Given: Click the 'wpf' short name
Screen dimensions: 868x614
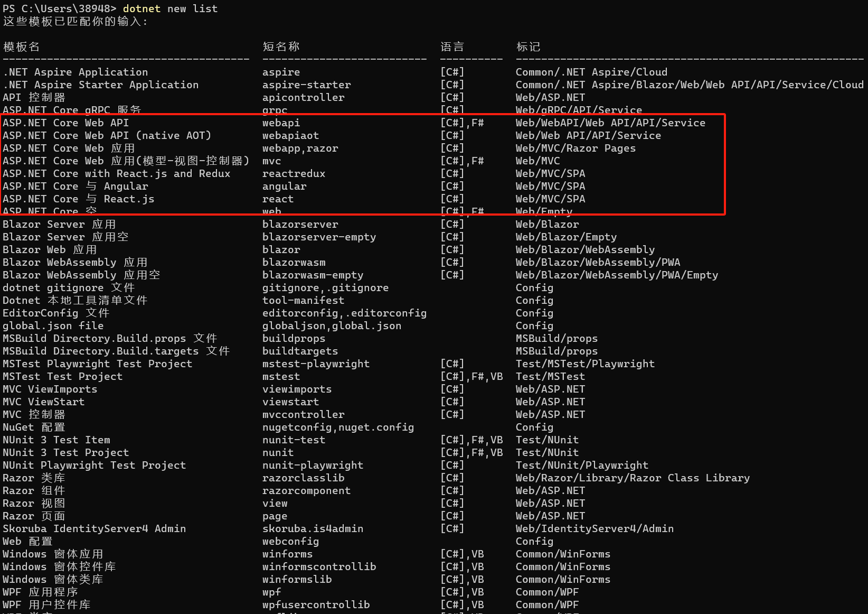Looking at the screenshot, I should pyautogui.click(x=272, y=592).
